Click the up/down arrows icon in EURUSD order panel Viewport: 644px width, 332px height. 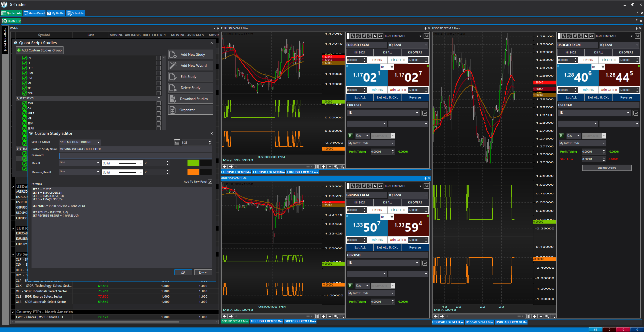(353, 36)
